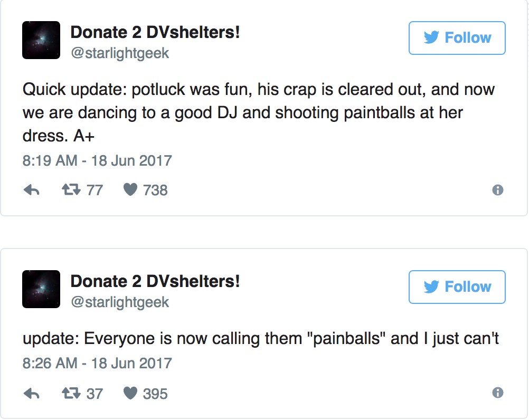Image resolution: width=529 pixels, height=420 pixels.
Task: Retweet the "painballs" update tweet
Action: point(71,394)
